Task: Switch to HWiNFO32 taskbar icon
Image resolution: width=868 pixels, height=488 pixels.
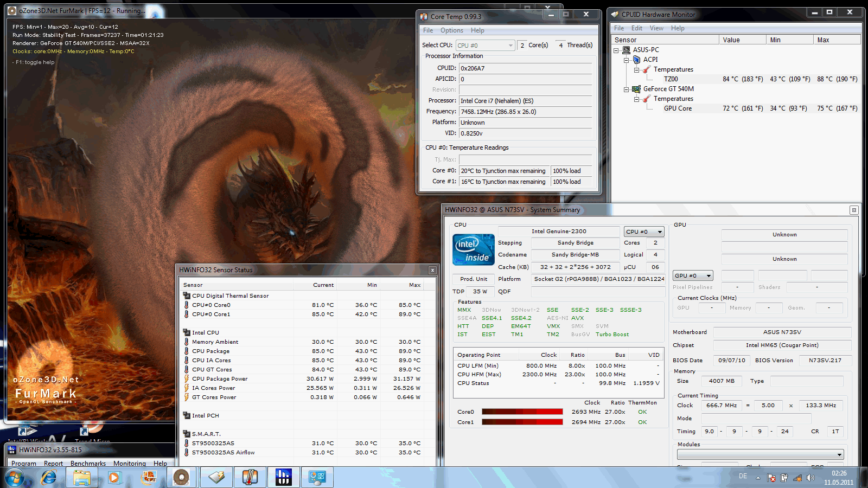Action: pyautogui.click(x=283, y=478)
